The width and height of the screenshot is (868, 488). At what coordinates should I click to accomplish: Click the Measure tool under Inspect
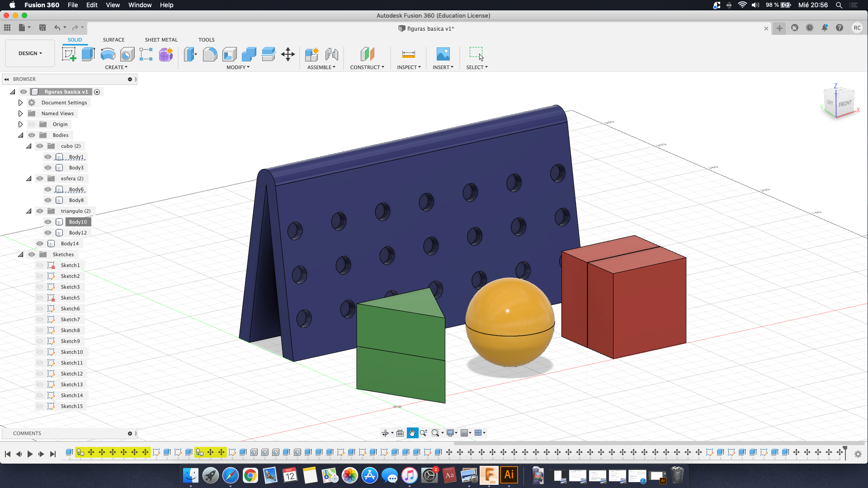coord(408,54)
